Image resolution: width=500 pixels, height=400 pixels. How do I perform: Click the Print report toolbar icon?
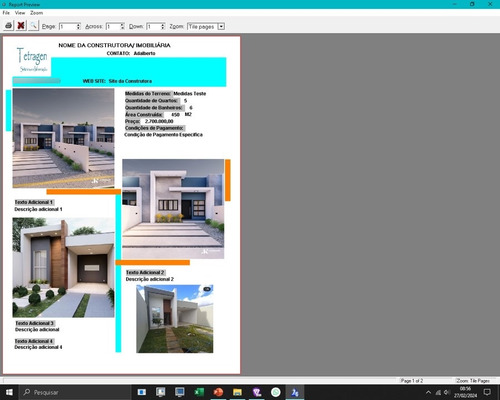click(9, 26)
